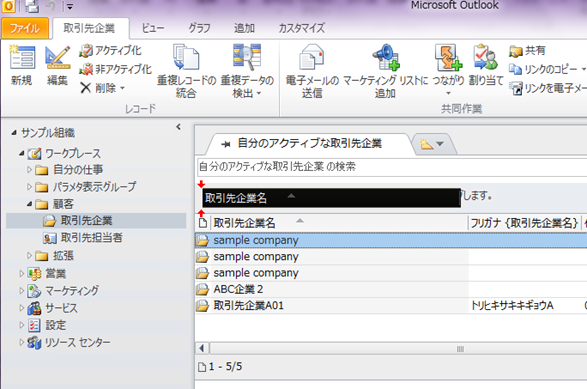The image size is (587, 389).
Task: Switch to the 追加 ribbon tab
Action: [x=244, y=28]
